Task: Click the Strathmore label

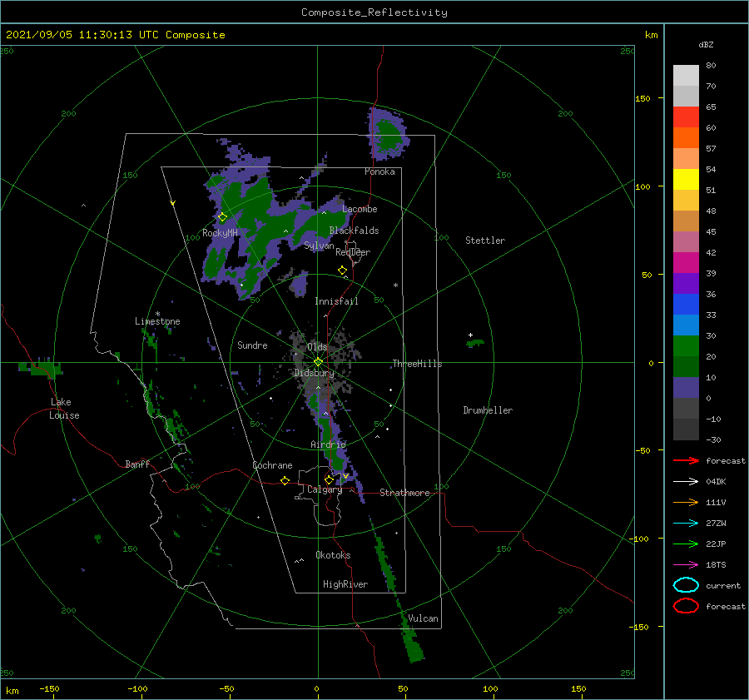Action: click(x=404, y=493)
